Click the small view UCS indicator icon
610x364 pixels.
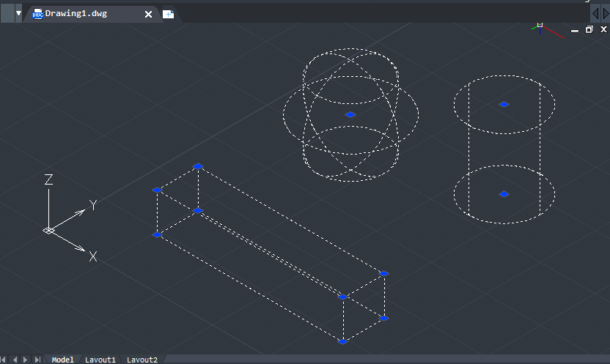point(548,30)
